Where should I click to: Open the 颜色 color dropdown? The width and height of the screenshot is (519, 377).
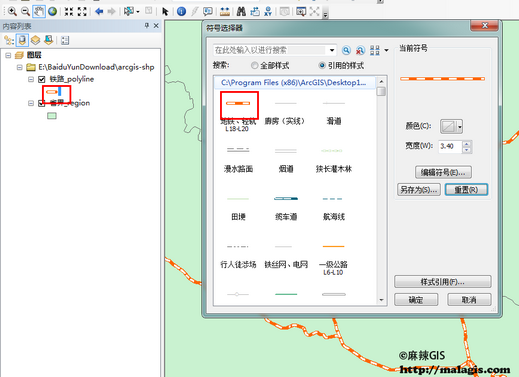coord(451,126)
